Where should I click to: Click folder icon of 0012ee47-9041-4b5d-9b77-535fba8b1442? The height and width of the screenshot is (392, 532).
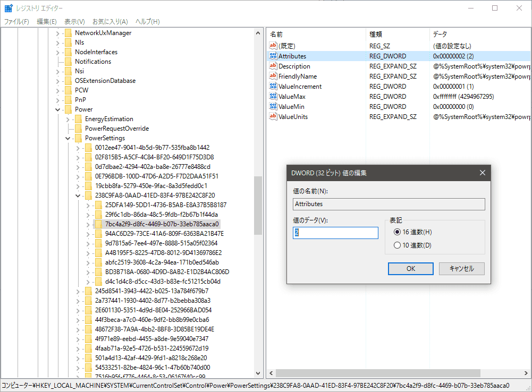click(88, 148)
